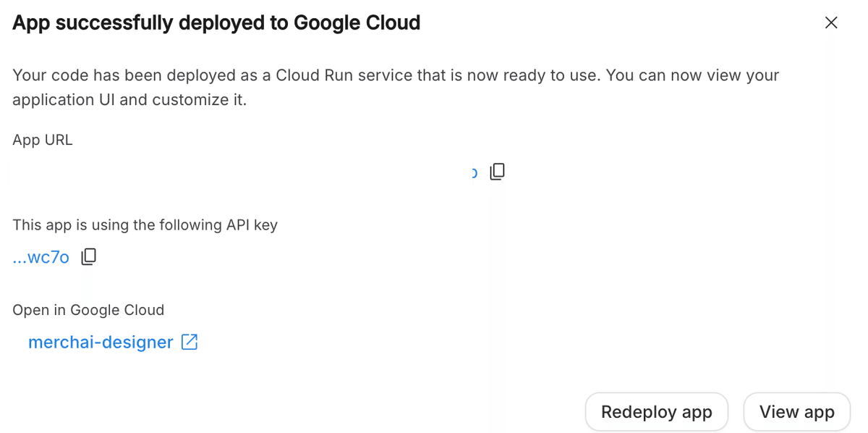
Task: Open the ...wc7o API key link
Action: [41, 257]
